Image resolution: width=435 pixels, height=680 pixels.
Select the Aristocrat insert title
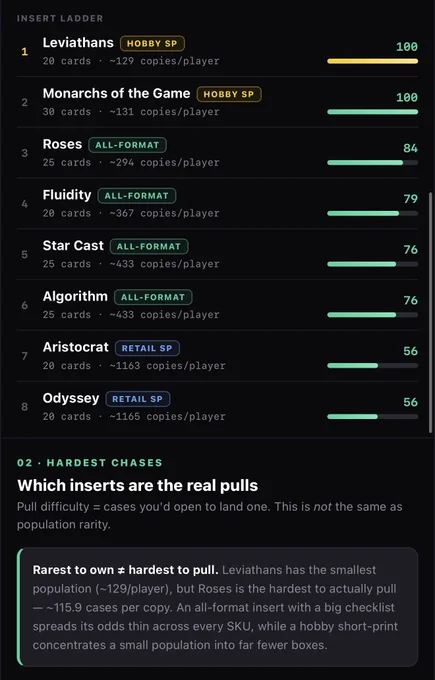75,347
